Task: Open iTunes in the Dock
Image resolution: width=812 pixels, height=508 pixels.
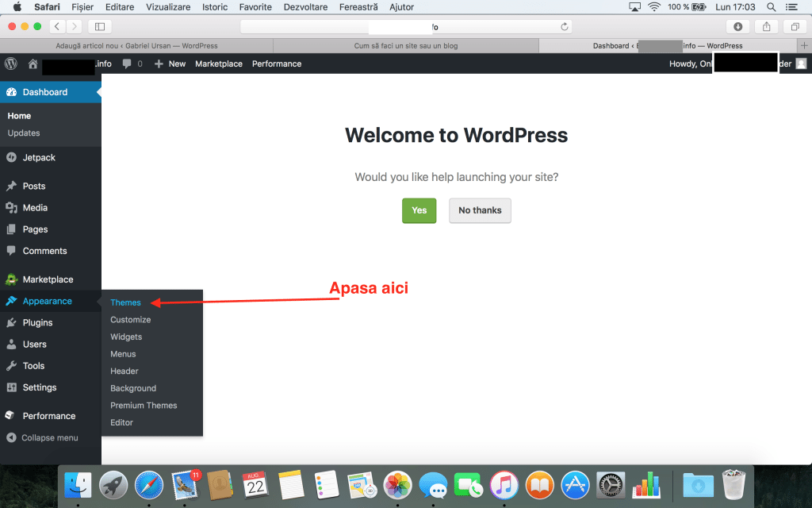Action: [x=504, y=486]
